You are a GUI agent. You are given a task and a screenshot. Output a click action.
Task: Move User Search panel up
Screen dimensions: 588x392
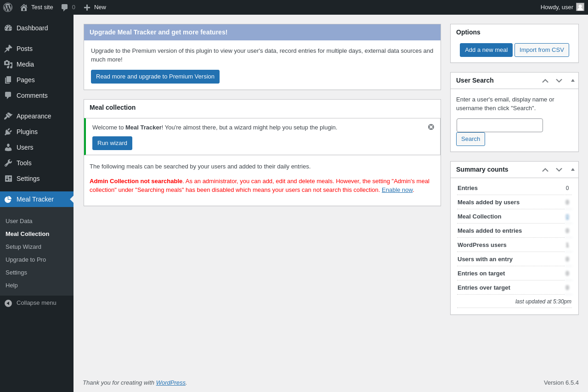coord(545,81)
